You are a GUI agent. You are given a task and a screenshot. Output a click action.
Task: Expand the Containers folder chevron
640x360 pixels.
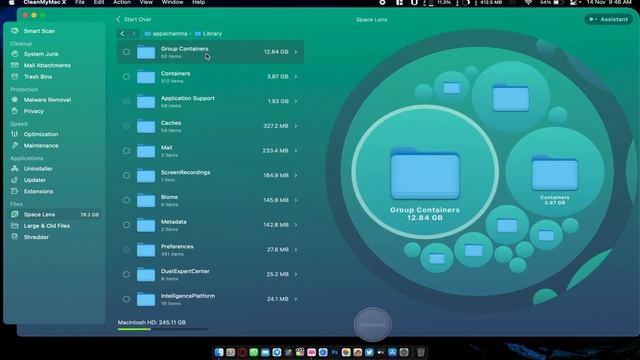[x=296, y=77]
